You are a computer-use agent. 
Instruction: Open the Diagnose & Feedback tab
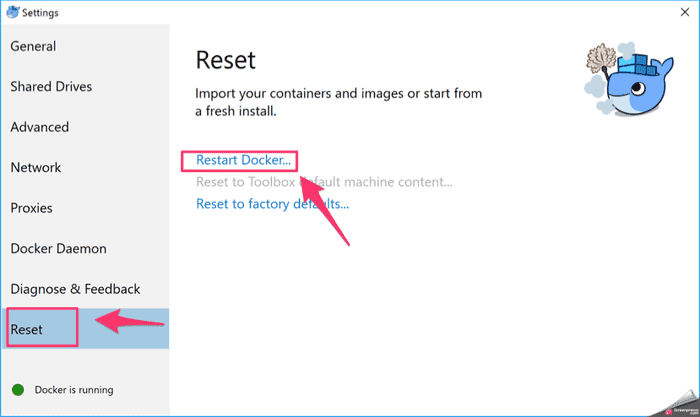click(76, 289)
